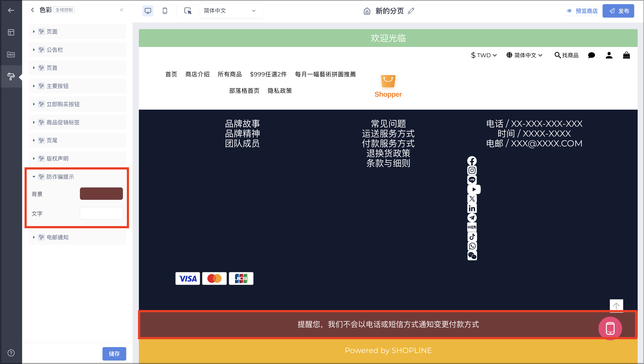Select $999任選2件 menu item
Viewport: 644px width, 364px height.
click(268, 74)
